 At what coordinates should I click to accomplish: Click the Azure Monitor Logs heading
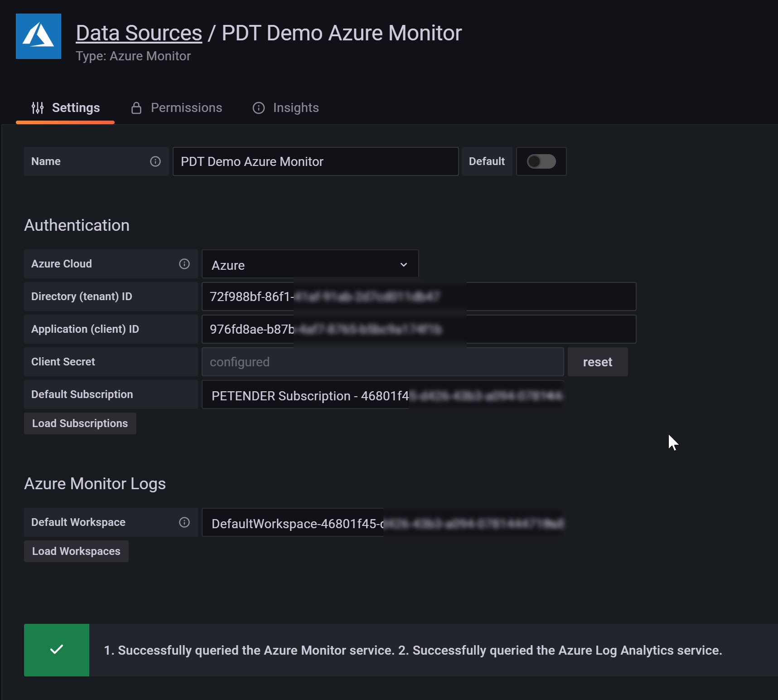pyautogui.click(x=95, y=484)
